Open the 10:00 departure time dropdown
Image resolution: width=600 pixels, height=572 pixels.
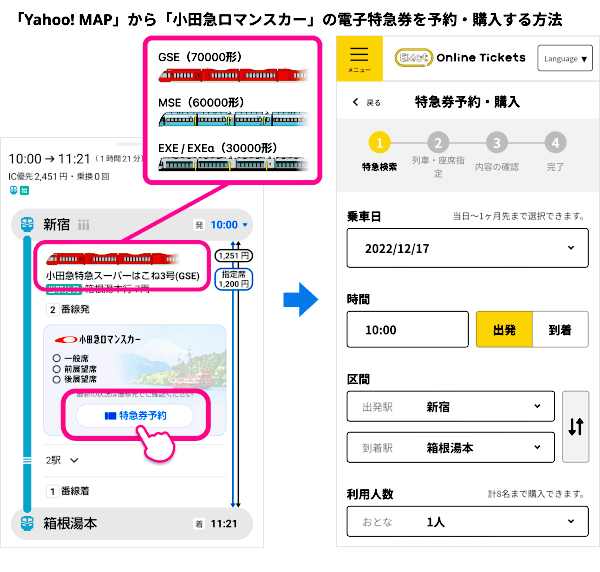tap(229, 225)
